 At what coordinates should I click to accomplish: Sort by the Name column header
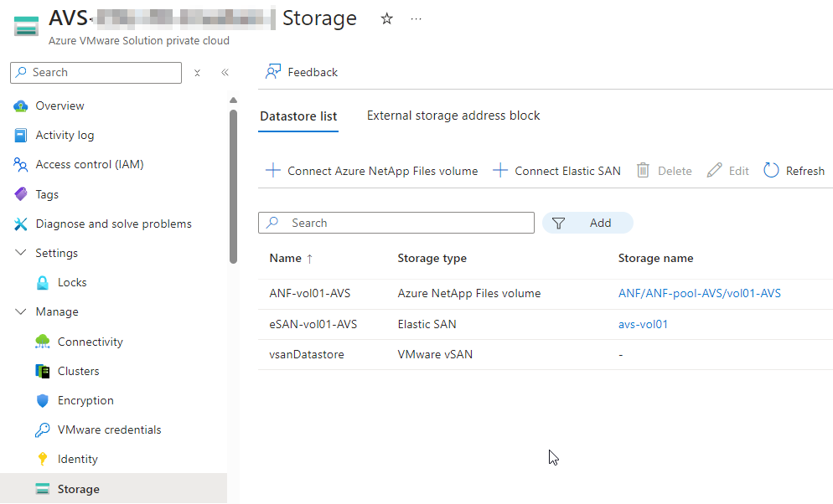[286, 258]
